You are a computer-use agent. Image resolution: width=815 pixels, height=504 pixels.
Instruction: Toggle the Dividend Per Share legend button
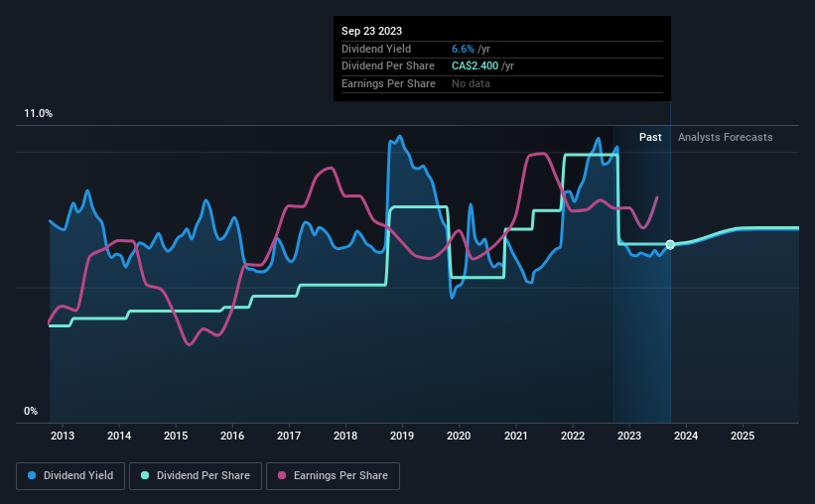pyautogui.click(x=196, y=476)
